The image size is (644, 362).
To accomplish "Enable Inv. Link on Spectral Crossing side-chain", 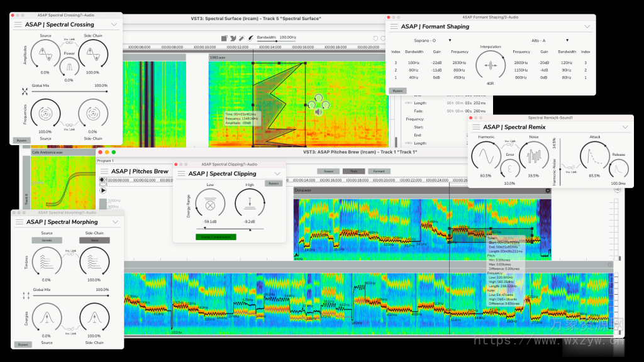I will 69,43.
